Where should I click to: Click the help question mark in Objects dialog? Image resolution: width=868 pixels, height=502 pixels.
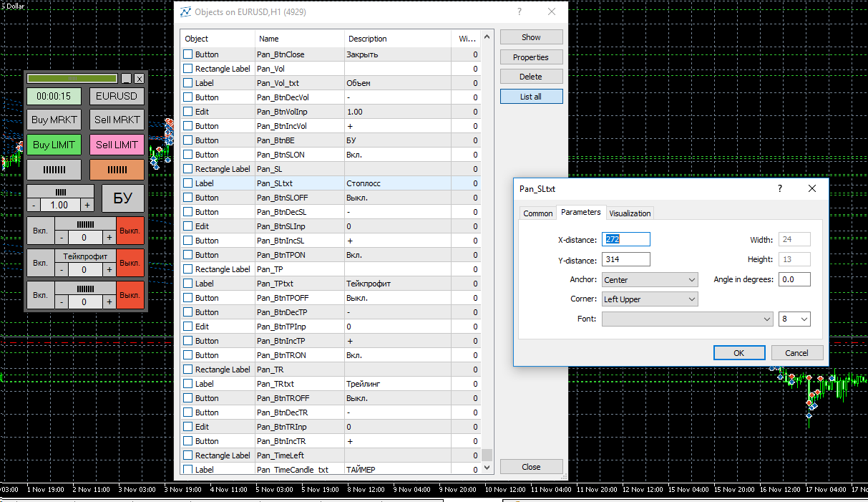(520, 12)
